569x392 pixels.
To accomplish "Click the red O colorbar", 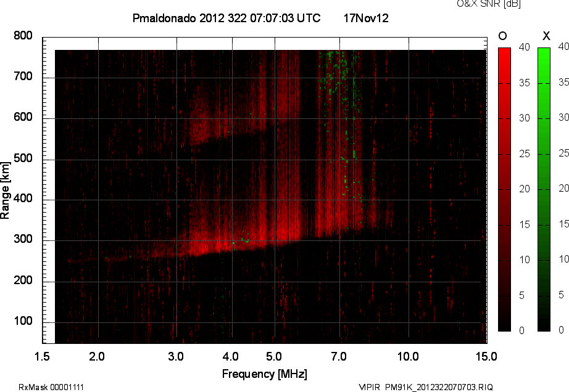I will [504, 189].
